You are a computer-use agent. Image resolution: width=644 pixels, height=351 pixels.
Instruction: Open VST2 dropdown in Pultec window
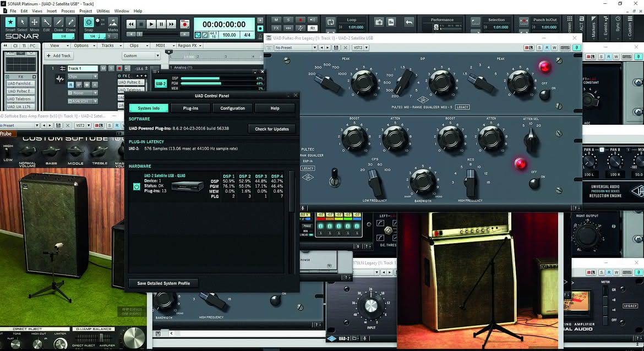click(360, 48)
